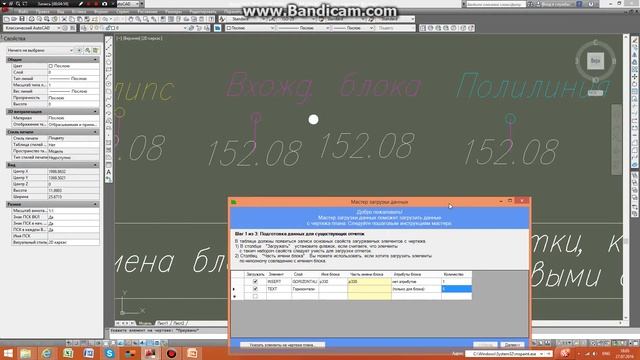Click 'Указать элементы на чертеже плана' button
The image size is (640, 360).
[x=282, y=345]
